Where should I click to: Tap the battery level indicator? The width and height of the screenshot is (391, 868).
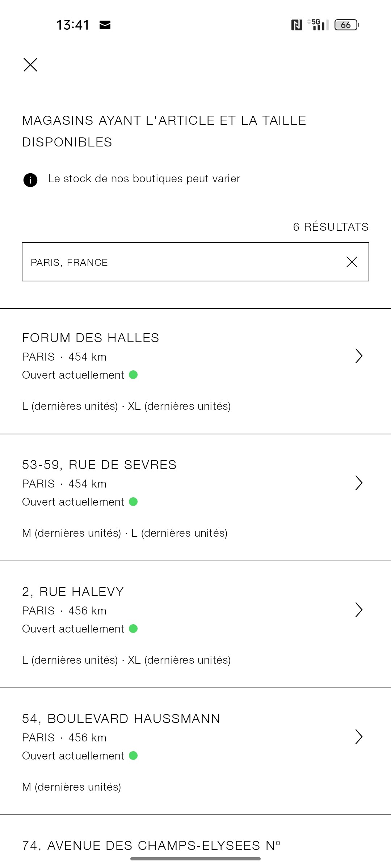(346, 25)
